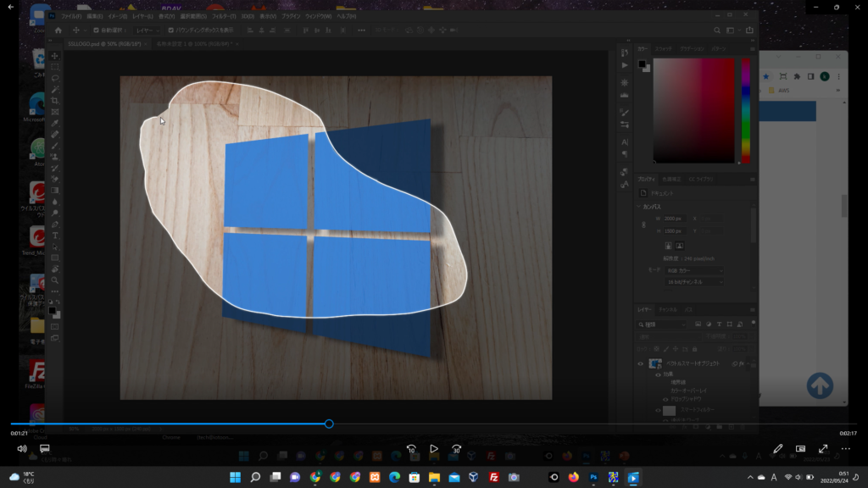Image resolution: width=868 pixels, height=488 pixels.
Task: Skip back 10 seconds
Action: [411, 449]
